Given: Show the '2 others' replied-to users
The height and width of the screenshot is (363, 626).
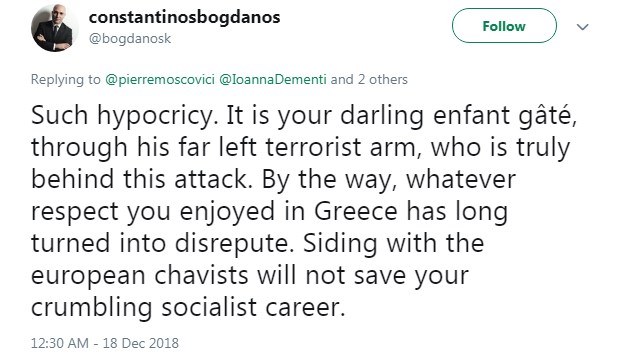Looking at the screenshot, I should click(x=382, y=79).
